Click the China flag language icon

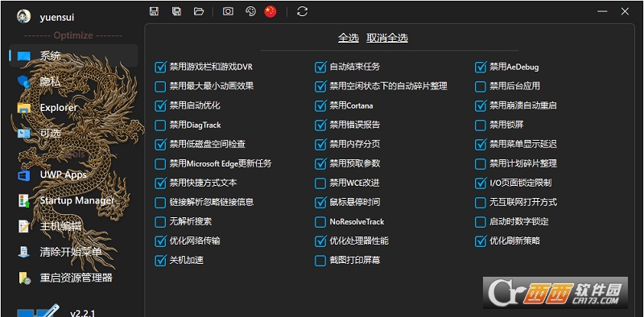tap(270, 11)
